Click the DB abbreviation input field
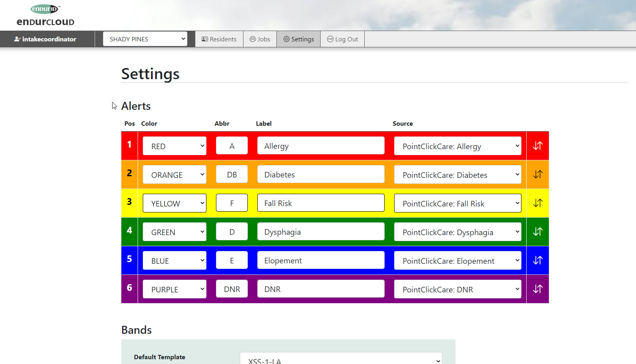 click(231, 175)
